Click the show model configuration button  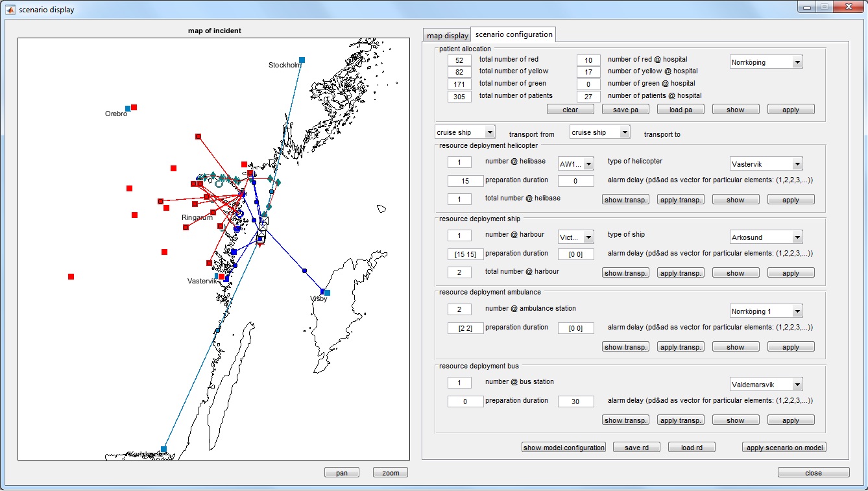[564, 448]
